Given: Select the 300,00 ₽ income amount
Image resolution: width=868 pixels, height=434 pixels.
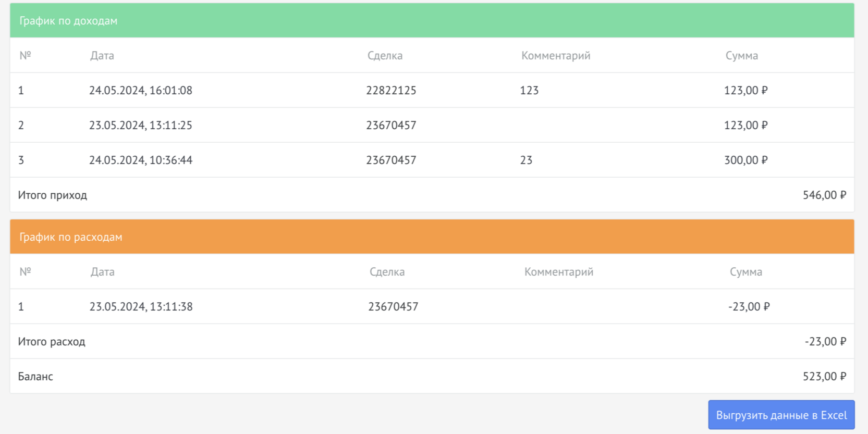Looking at the screenshot, I should click(x=745, y=160).
